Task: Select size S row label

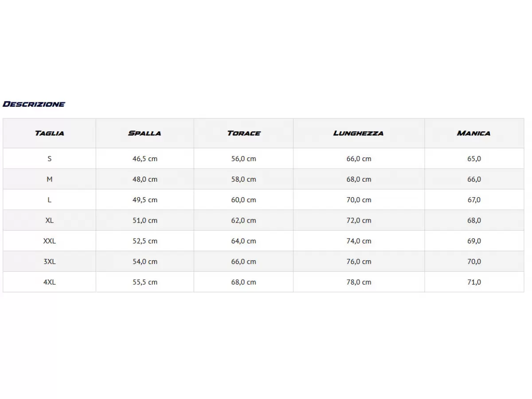Action: pos(50,159)
